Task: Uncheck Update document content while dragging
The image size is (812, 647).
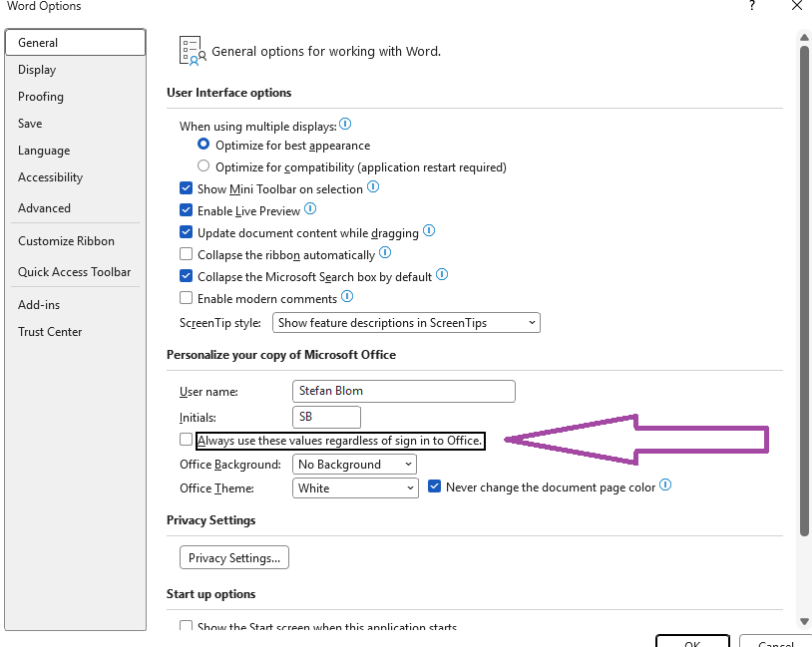Action: pyautogui.click(x=186, y=232)
